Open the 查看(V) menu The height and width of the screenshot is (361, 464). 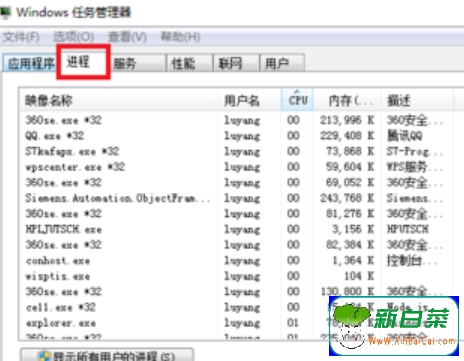127,37
